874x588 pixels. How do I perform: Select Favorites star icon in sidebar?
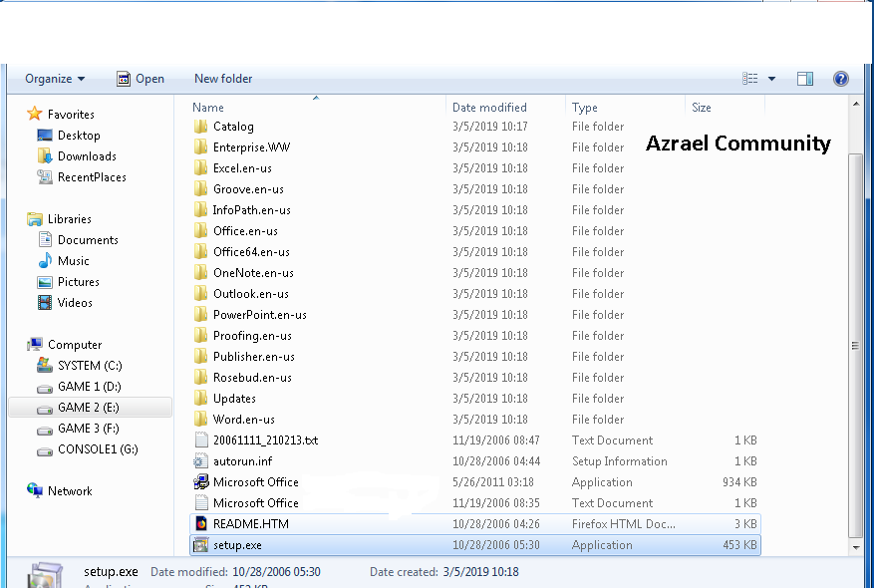(x=35, y=114)
